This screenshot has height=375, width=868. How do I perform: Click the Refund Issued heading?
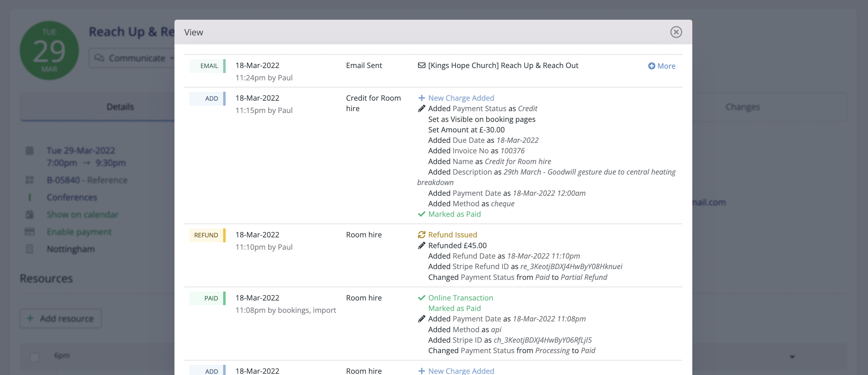coord(452,235)
